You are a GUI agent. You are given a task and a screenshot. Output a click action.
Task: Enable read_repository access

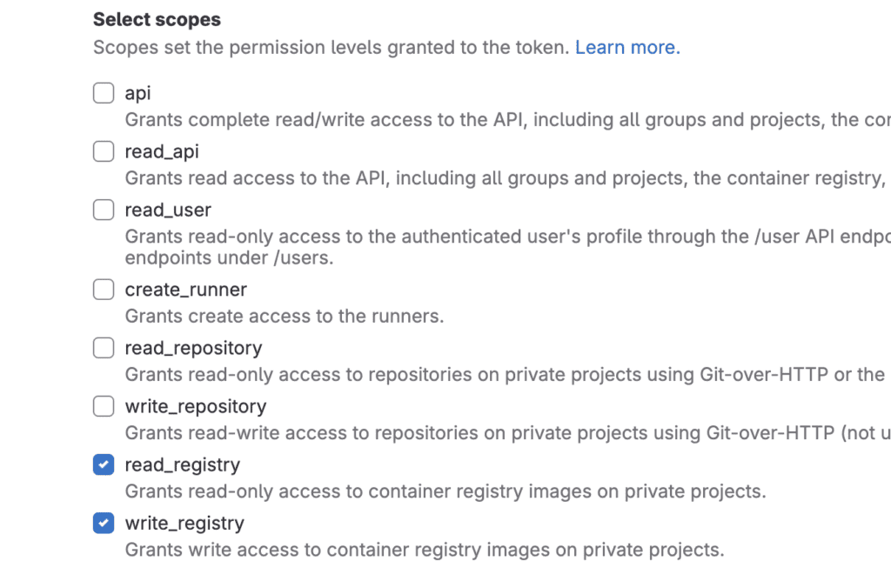(x=103, y=348)
